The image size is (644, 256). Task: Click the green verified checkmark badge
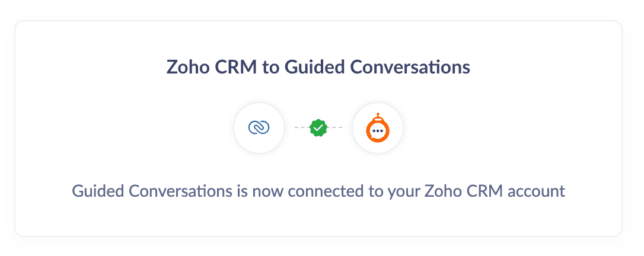point(319,127)
